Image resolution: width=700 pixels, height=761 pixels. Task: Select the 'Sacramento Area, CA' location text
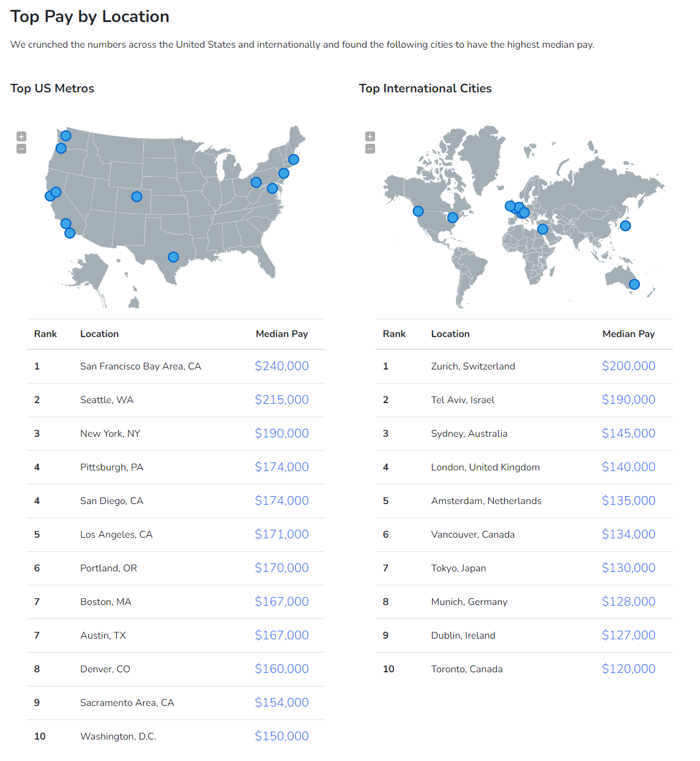127,702
